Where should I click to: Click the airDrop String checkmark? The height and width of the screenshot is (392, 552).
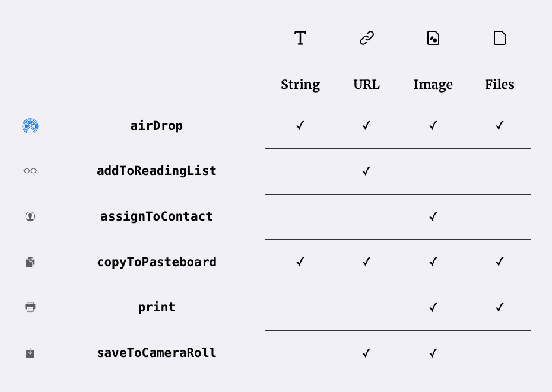pos(300,125)
